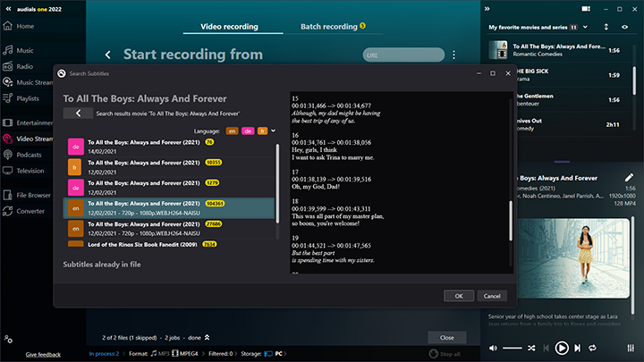This screenshot has height=362, width=644.
Task: Open the Playlists section
Action: [21, 98]
